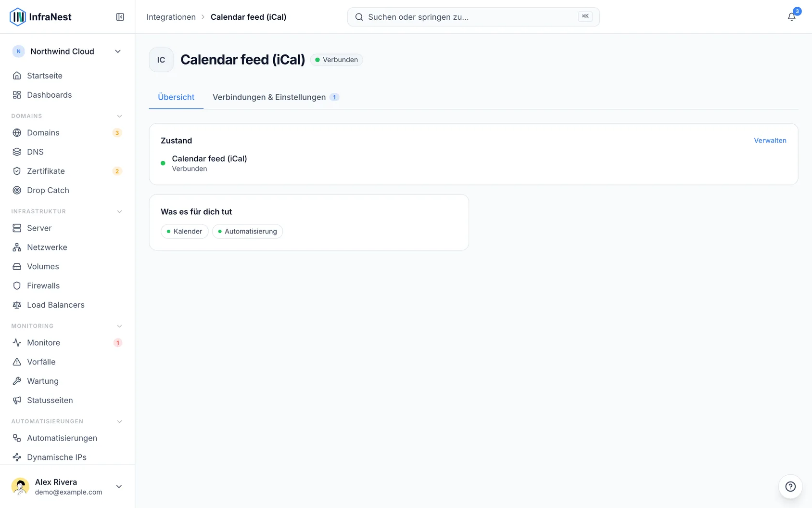
Task: Focus the Suchen oder springen search field
Action: (x=473, y=17)
